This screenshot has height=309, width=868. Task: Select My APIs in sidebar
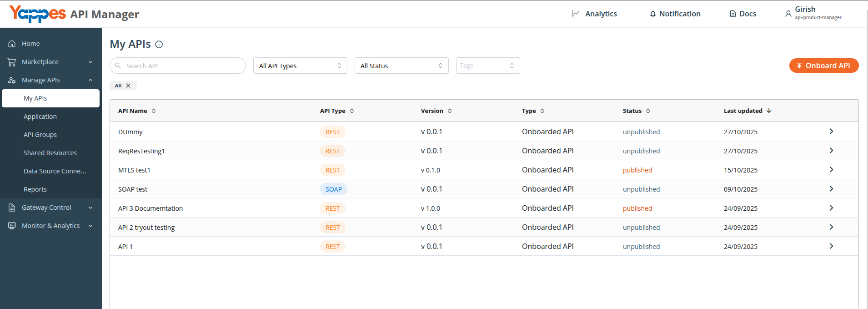pyautogui.click(x=50, y=98)
